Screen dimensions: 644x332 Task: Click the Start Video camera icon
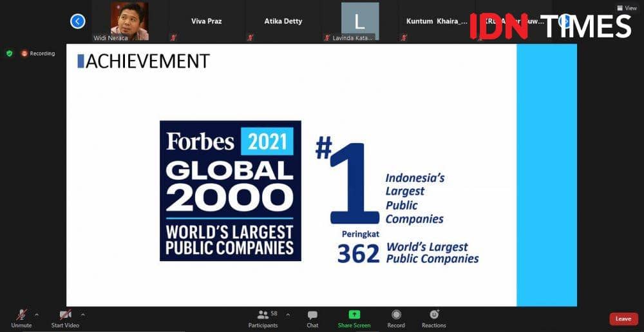[65, 315]
